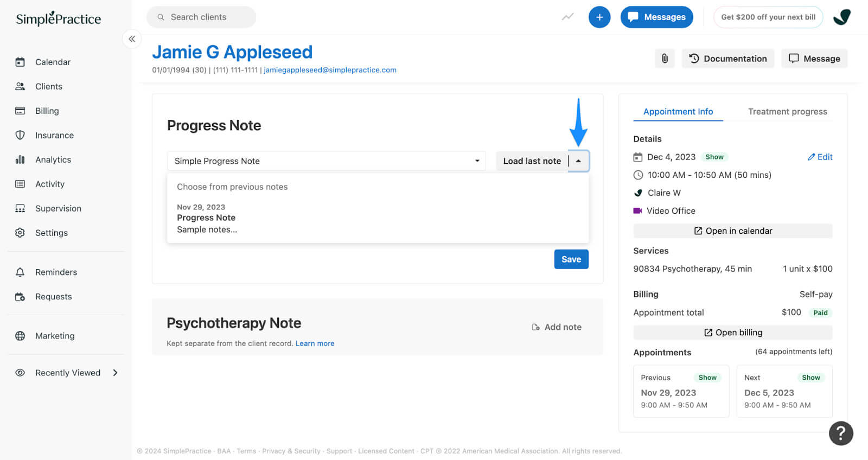
Task: Click the Recently Viewed eye icon
Action: [x=20, y=373]
